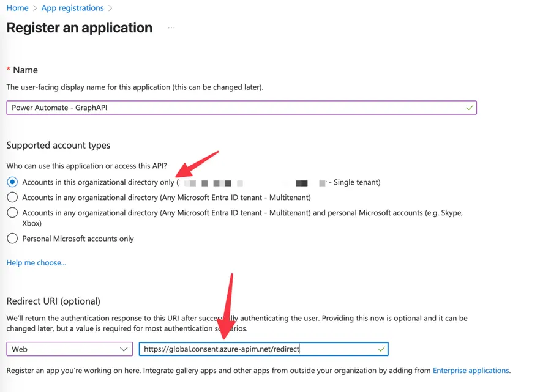
Task: Open the Enterprise applications link
Action: click(471, 371)
